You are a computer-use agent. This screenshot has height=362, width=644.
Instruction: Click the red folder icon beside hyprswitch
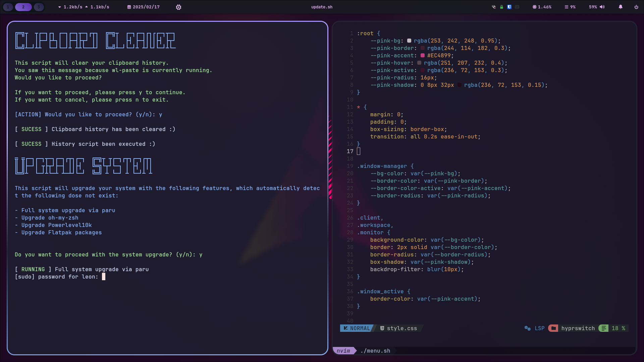(x=553, y=328)
